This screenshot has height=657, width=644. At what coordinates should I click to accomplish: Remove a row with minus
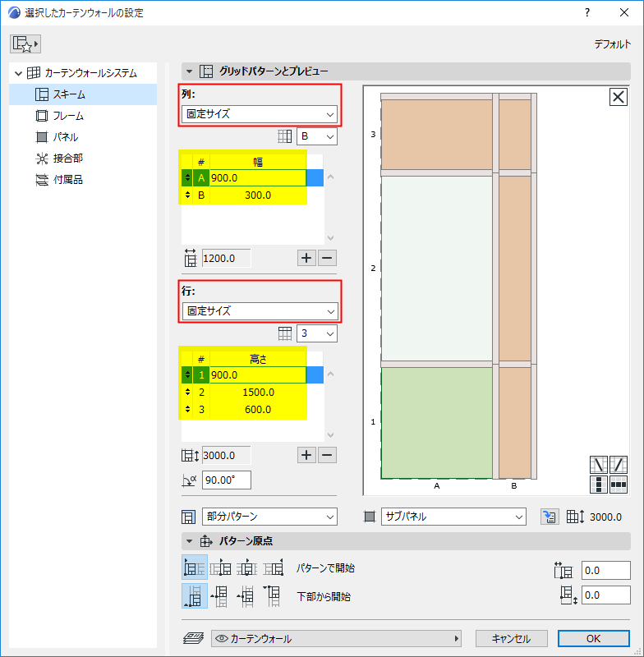pos(327,455)
